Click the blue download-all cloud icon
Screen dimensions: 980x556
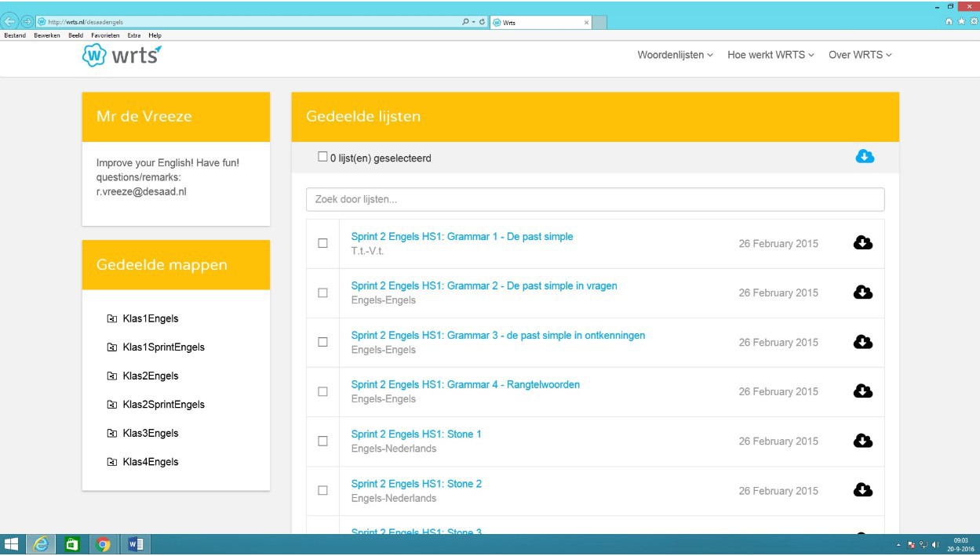pos(865,157)
